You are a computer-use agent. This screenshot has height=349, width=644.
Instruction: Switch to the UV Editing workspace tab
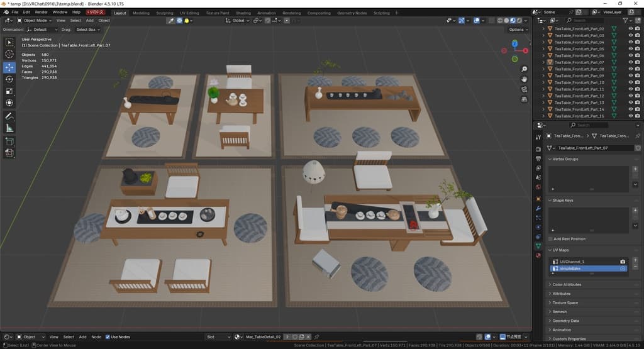(189, 13)
